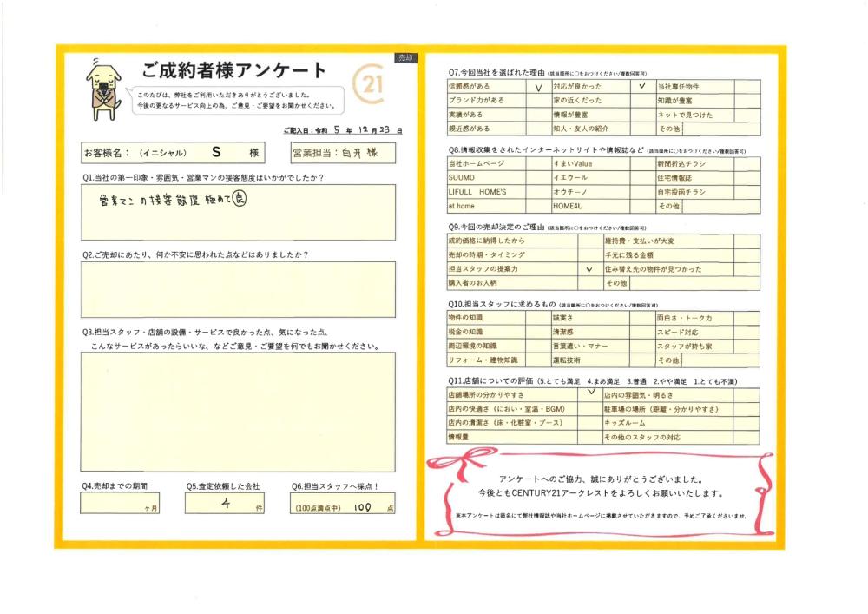Click the dog mascot illustration
This screenshot has width=868, height=614.
[x=102, y=89]
